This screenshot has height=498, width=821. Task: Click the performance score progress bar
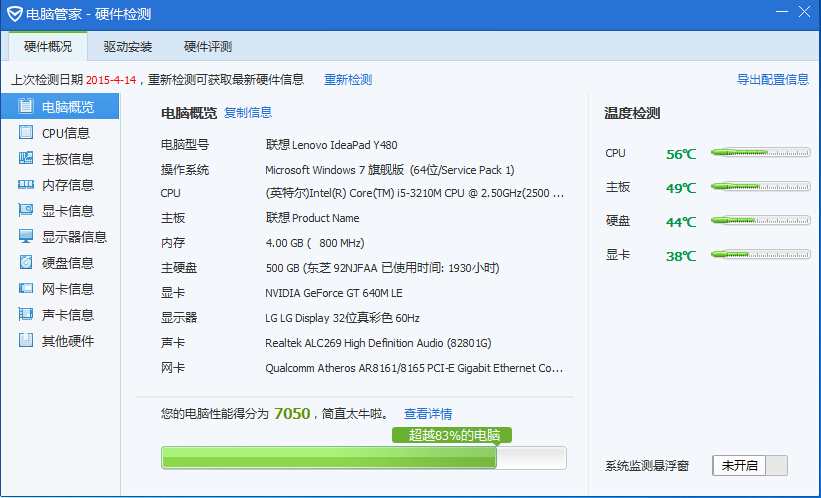tap(364, 458)
